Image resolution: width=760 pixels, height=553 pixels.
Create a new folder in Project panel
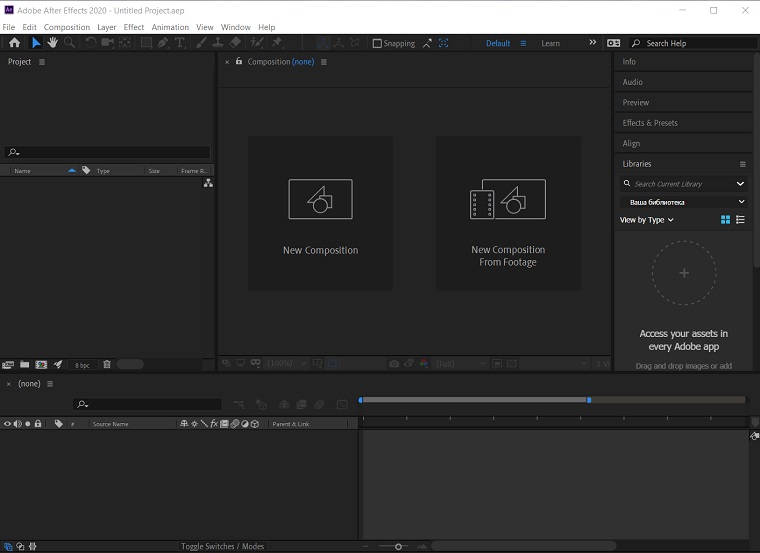(x=24, y=365)
